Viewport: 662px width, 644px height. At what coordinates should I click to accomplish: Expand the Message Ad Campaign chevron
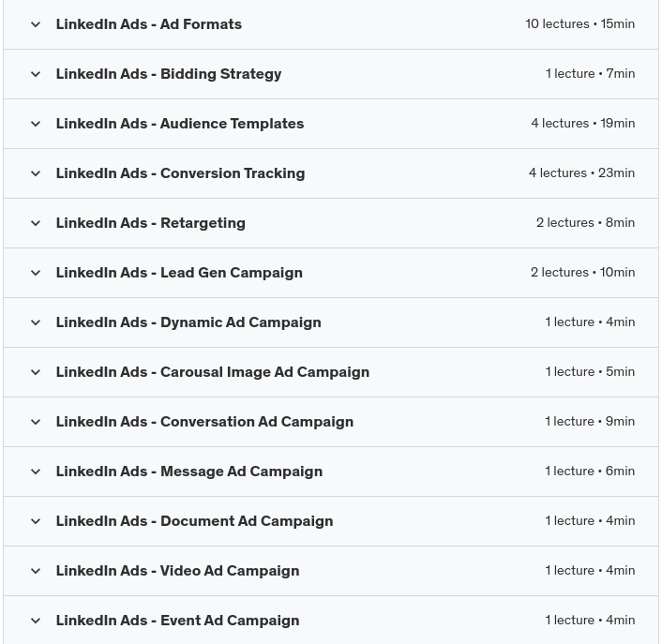tap(36, 472)
